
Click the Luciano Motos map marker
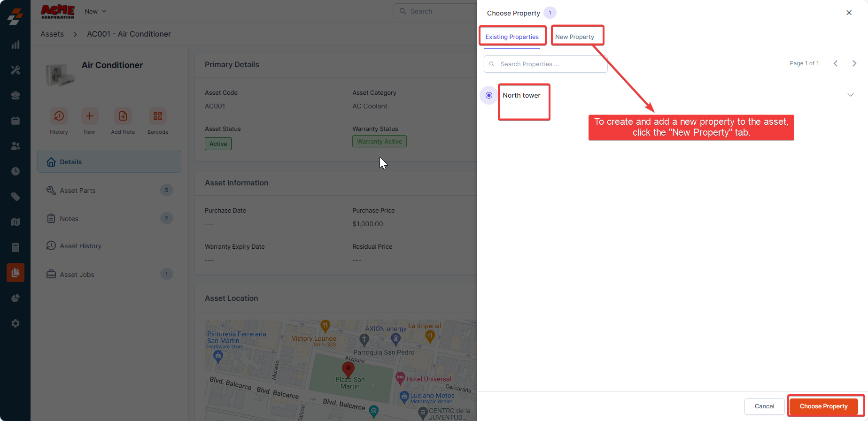click(404, 397)
